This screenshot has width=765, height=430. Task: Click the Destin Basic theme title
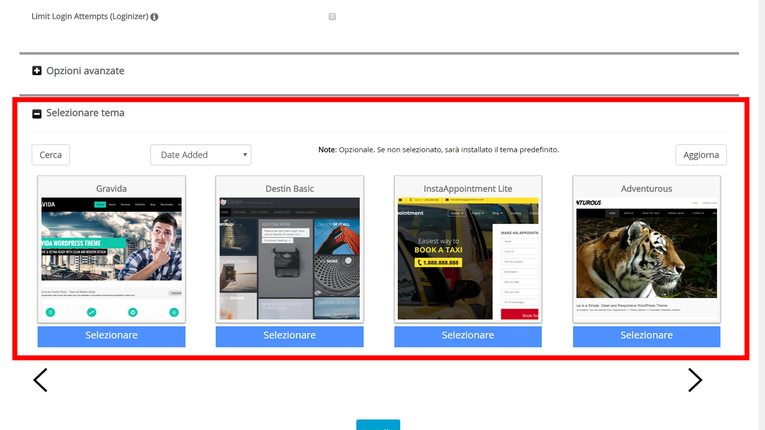click(290, 188)
